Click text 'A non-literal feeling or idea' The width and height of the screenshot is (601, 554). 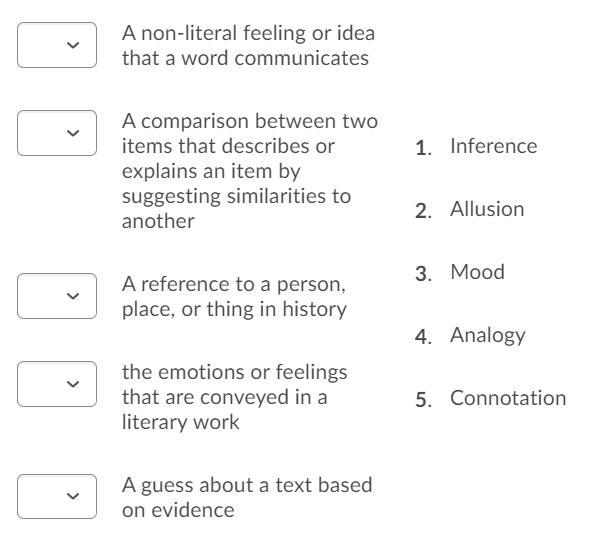tap(248, 33)
